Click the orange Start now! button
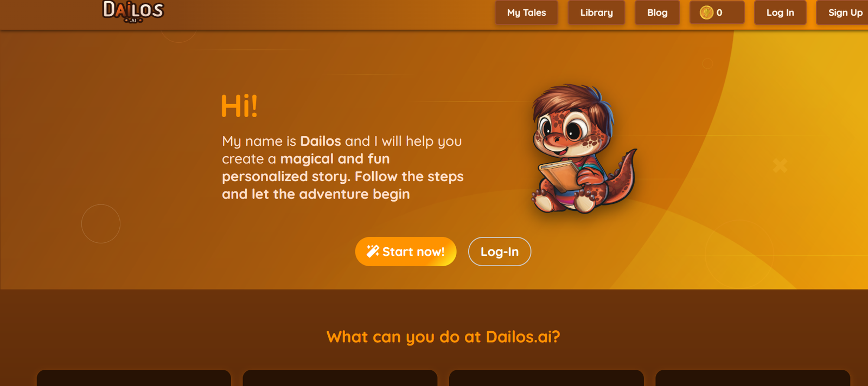 [x=406, y=252]
